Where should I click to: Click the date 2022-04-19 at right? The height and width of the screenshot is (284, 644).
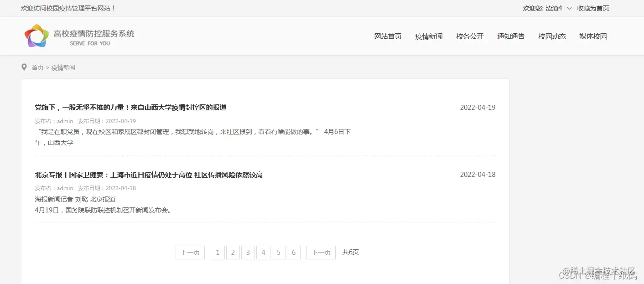coord(478,108)
